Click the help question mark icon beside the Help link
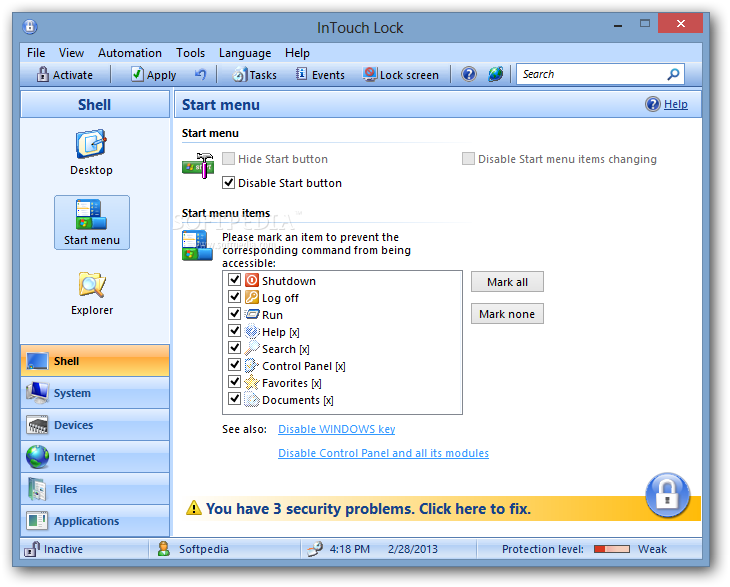The width and height of the screenshot is (730, 587). [x=653, y=104]
